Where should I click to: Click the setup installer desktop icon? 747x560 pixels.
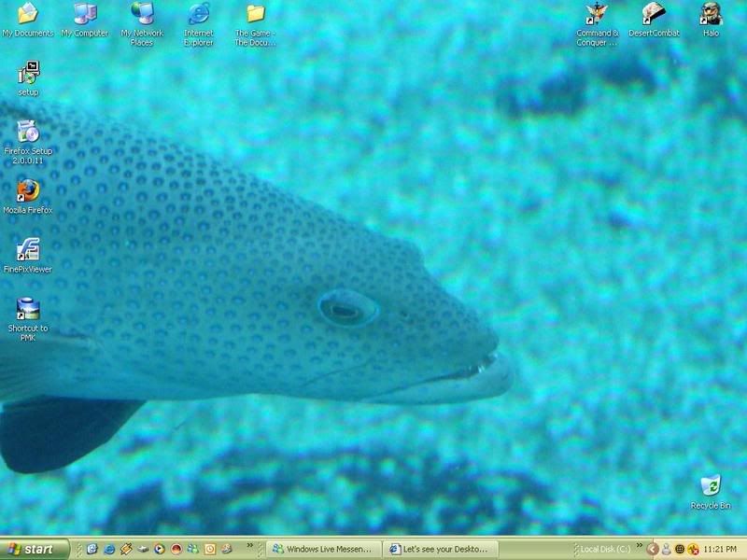28,73
